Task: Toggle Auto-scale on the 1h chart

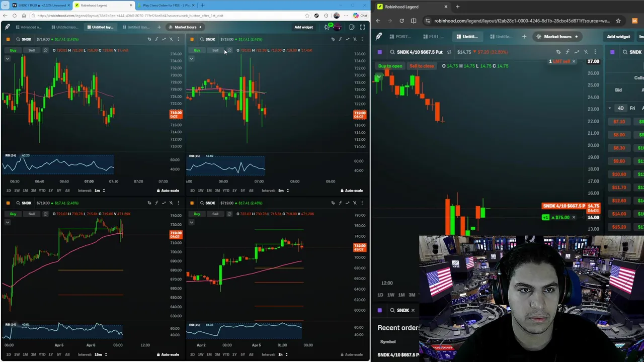Action: pyautogui.click(x=351, y=354)
